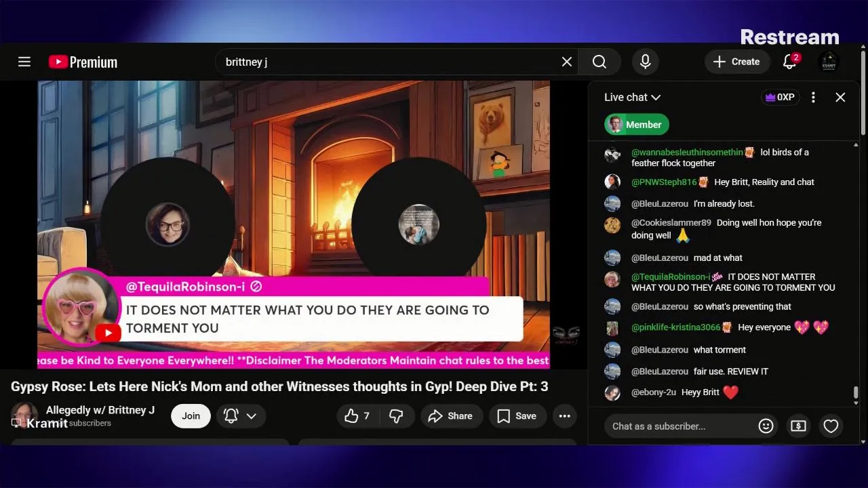Click the video title text
The image size is (868, 488).
[279, 387]
